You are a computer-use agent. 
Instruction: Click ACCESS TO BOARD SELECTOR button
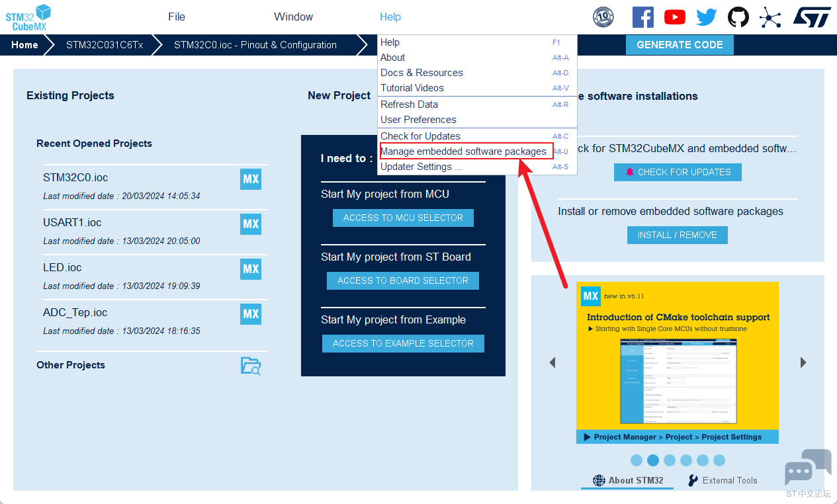[x=403, y=280]
